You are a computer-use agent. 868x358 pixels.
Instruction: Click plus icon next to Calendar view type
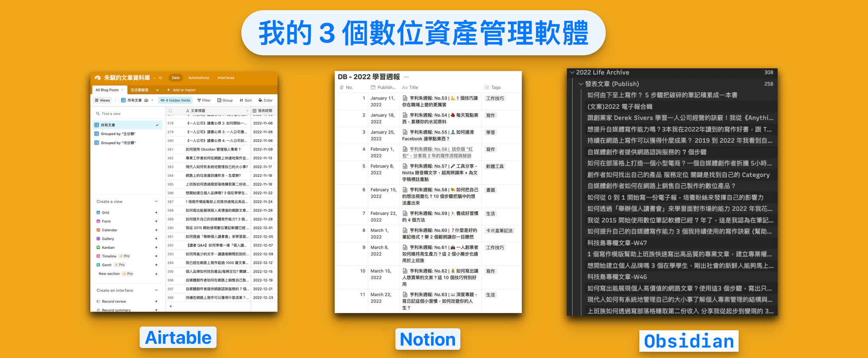click(156, 230)
